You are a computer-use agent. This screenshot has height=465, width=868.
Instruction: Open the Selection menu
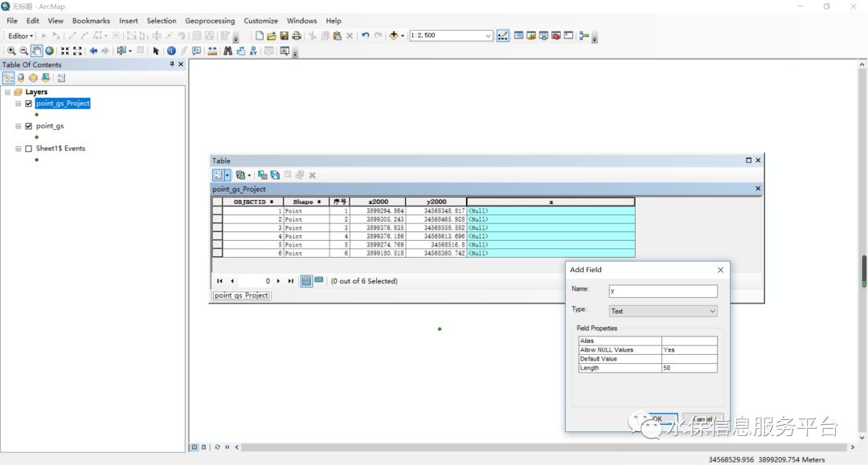[x=162, y=20]
